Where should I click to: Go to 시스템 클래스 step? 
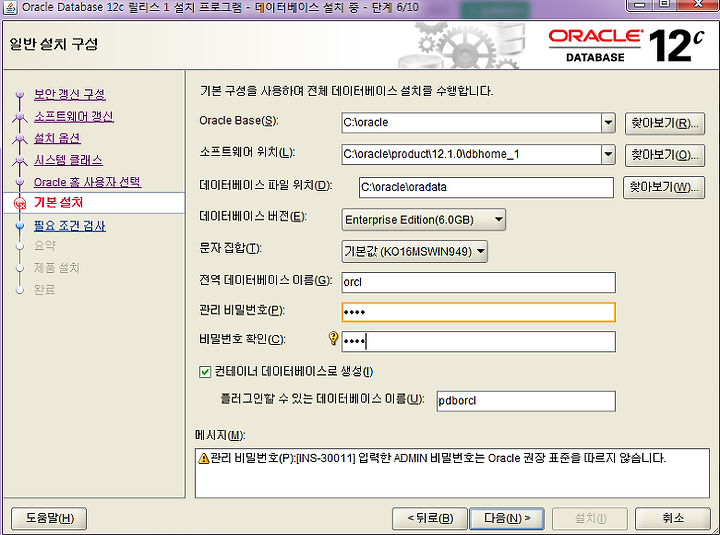[68, 160]
